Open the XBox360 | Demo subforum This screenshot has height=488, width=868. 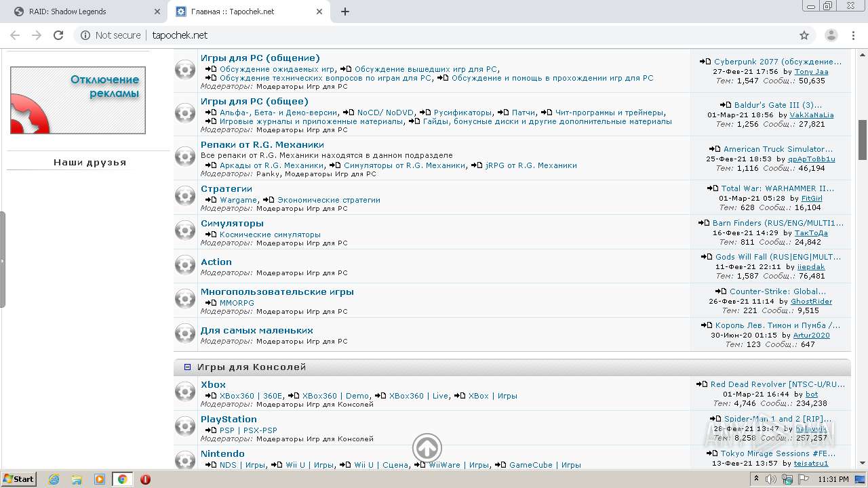pyautogui.click(x=336, y=396)
